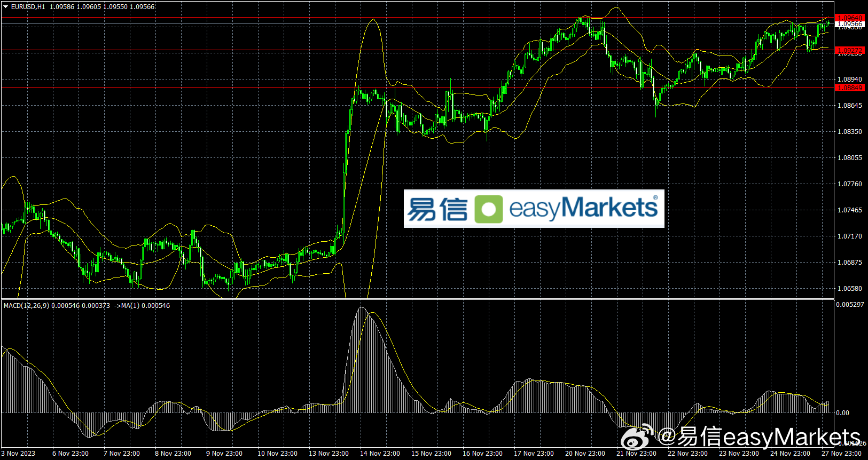Screen dimensions: 868x460
Task: Click the 1.08645 price axis label
Action: click(849, 106)
